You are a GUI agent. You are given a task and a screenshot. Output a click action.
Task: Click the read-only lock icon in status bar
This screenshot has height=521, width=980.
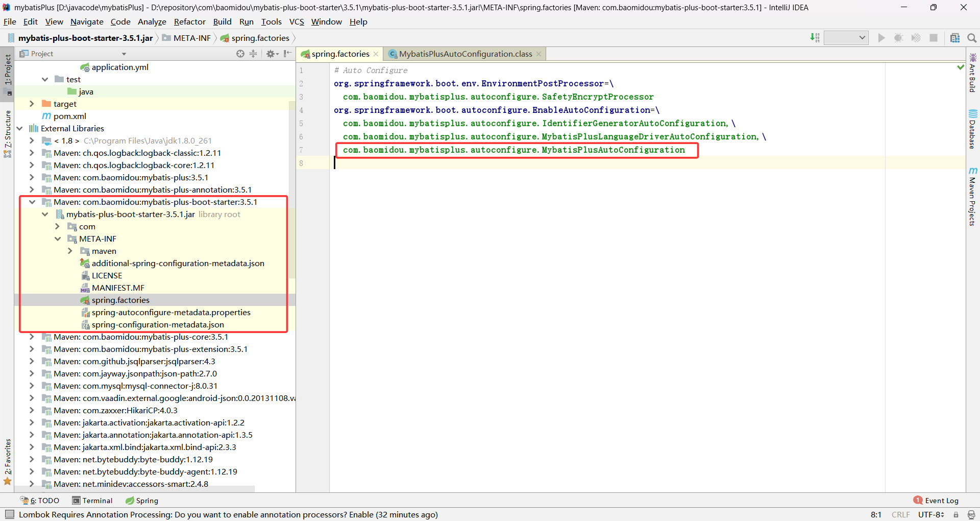(x=956, y=514)
